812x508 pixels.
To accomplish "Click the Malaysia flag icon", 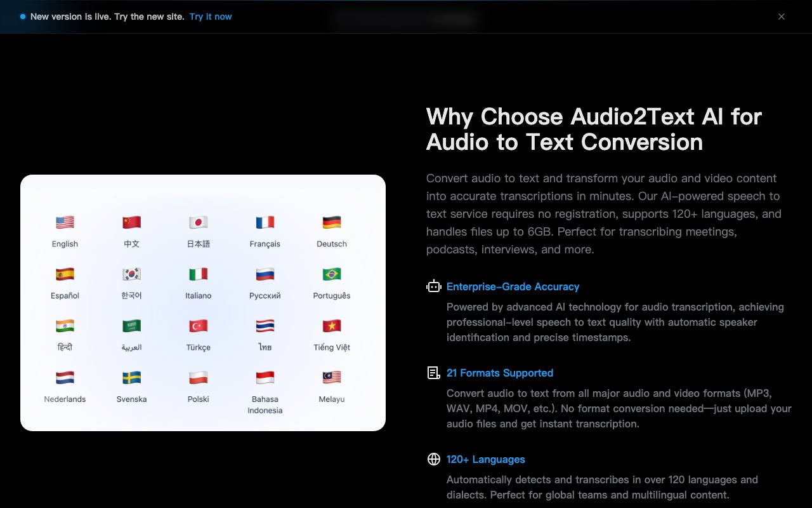I will (x=332, y=378).
